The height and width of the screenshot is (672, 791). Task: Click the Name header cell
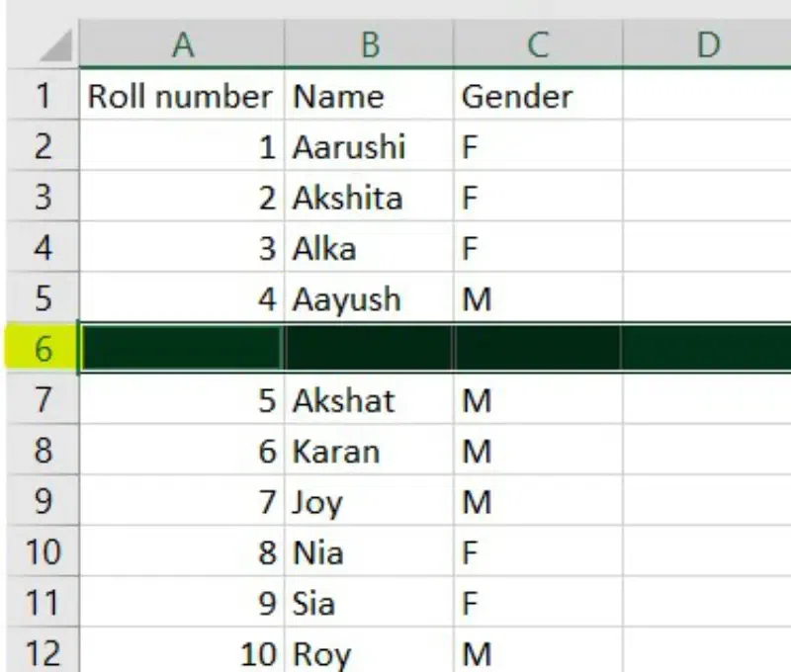click(369, 96)
